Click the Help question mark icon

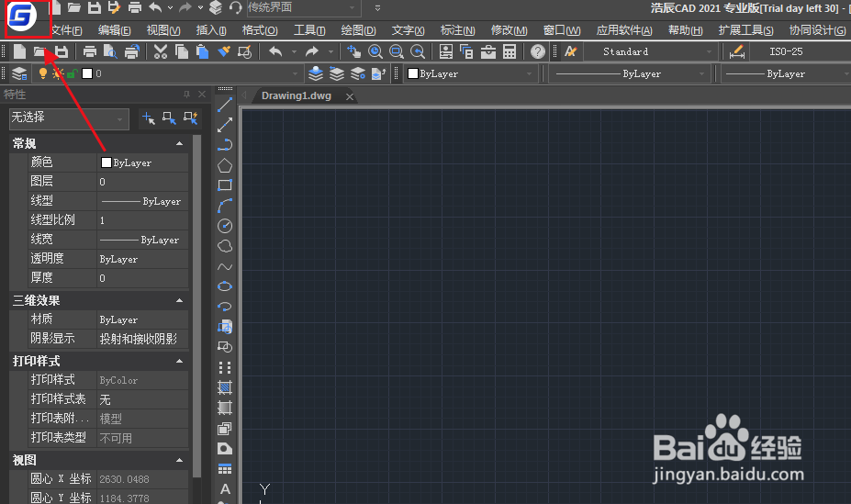pos(537,51)
